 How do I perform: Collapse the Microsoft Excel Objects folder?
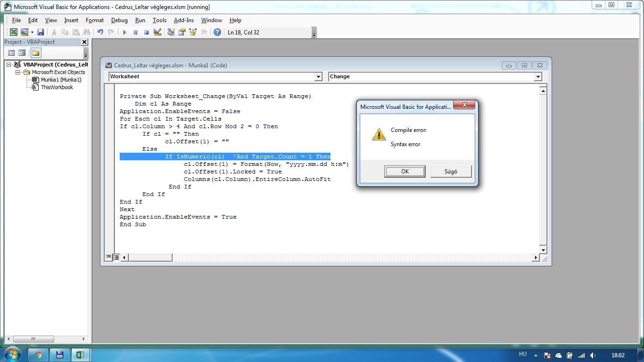18,72
